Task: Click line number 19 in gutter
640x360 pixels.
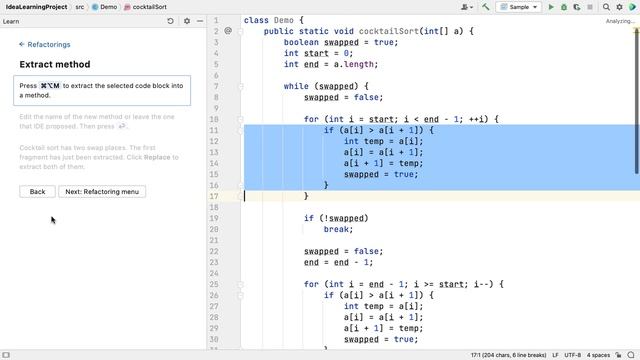Action: [x=214, y=218]
